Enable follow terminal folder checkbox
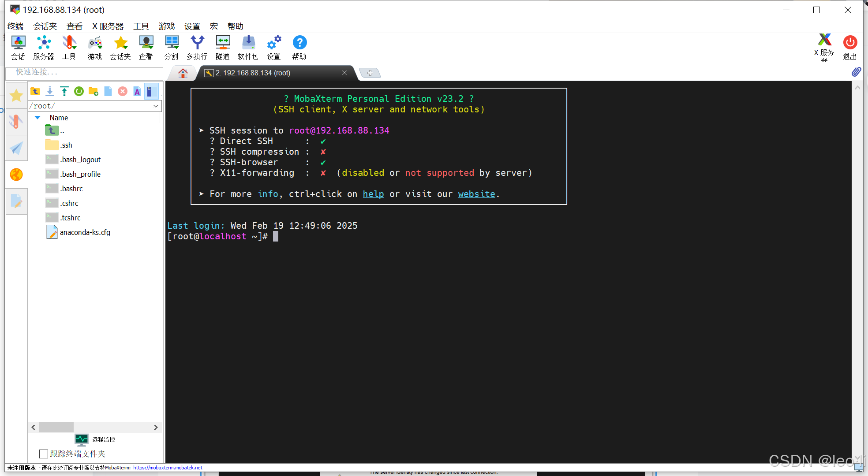 44,454
